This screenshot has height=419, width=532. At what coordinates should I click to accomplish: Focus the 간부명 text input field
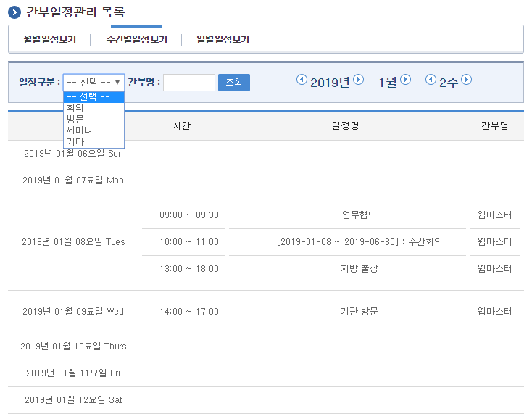pyautogui.click(x=189, y=83)
